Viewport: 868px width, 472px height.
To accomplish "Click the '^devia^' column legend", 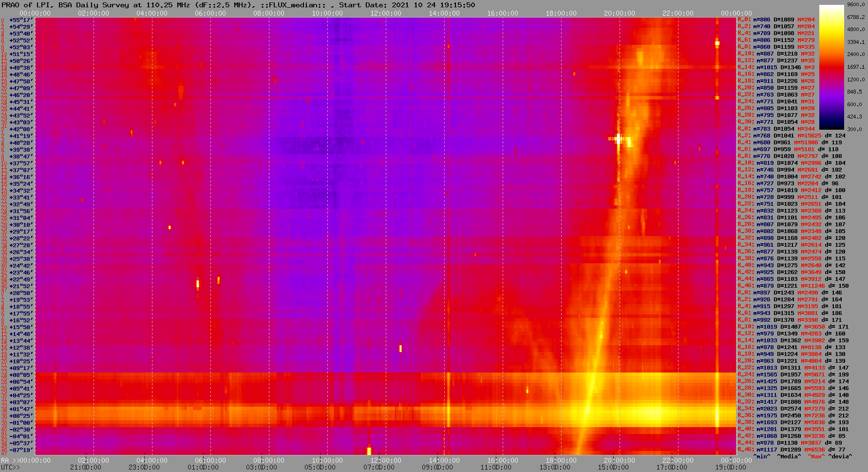I will click(x=841, y=457).
